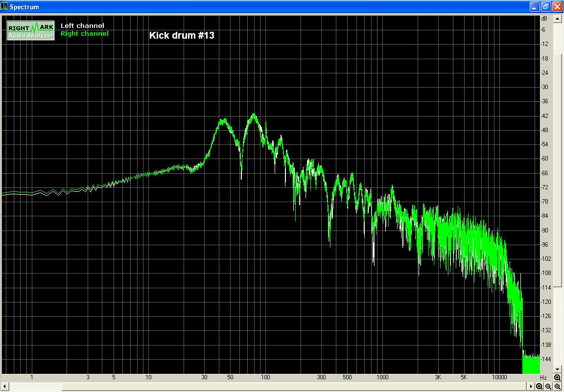
Task: Click the horizontal scrollbar left arrow
Action: pos(4,387)
